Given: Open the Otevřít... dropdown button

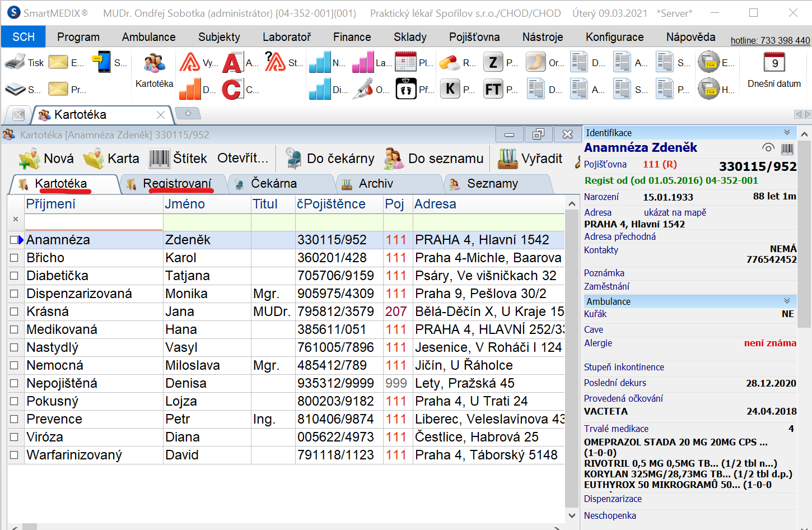Looking at the screenshot, I should pyautogui.click(x=243, y=159).
